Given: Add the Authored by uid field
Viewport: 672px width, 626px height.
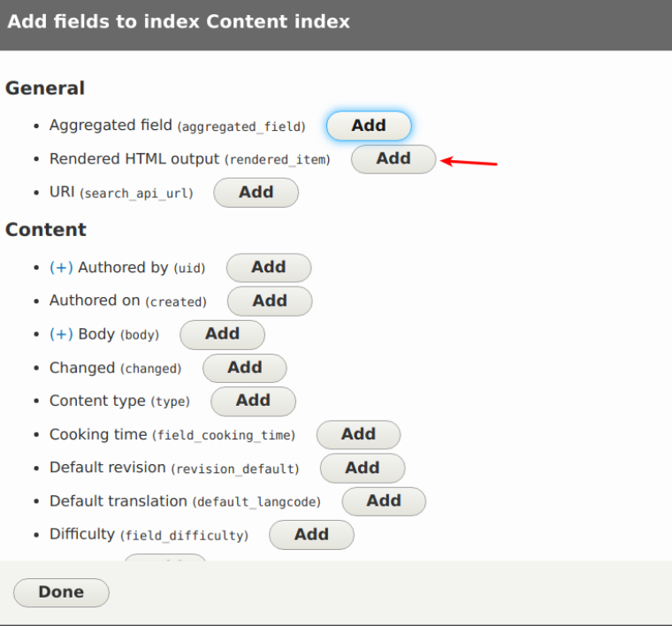Looking at the screenshot, I should [268, 267].
